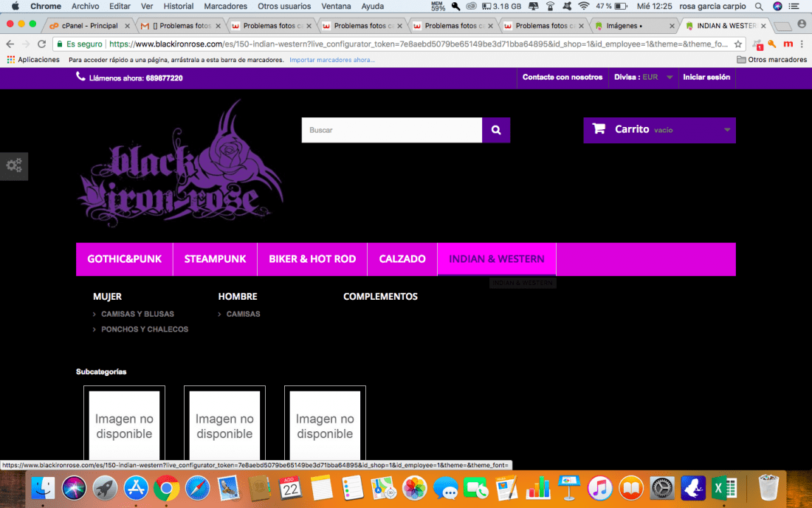Click the shopping cart icon
Viewport: 812px width, 508px height.
(599, 128)
